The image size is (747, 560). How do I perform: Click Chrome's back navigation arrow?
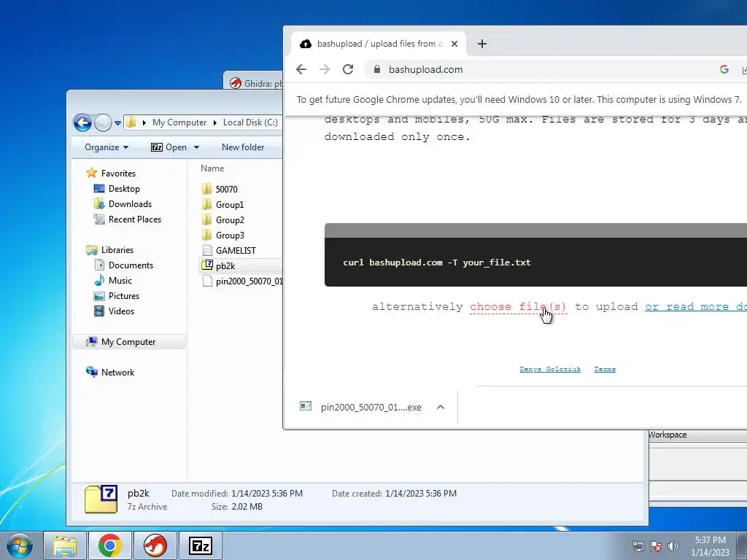(x=301, y=69)
